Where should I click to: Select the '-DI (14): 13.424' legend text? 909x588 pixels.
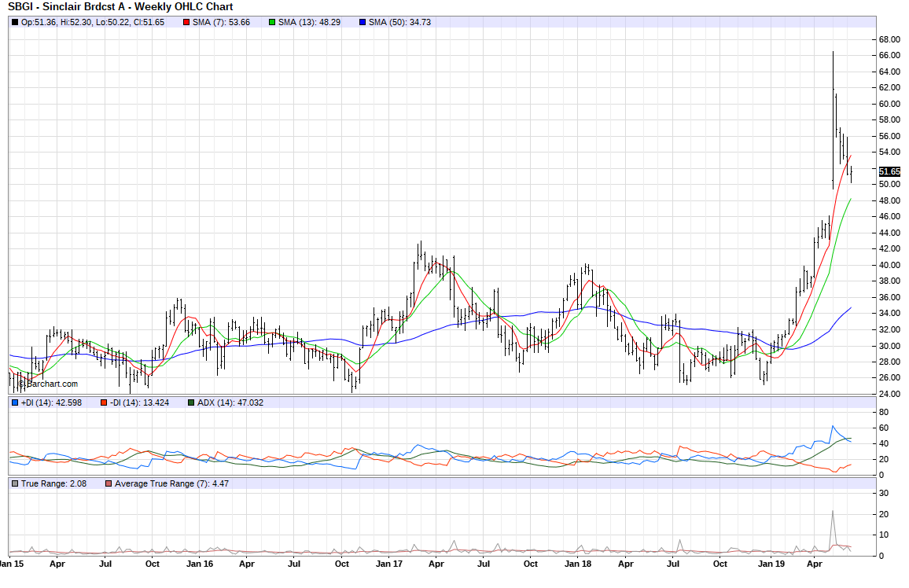pos(139,402)
